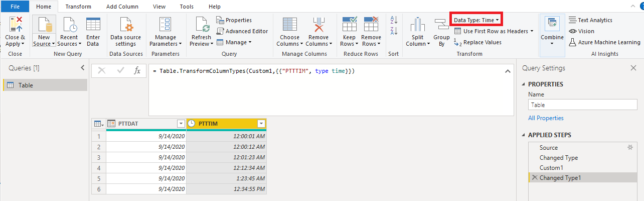Click Manage Parameters icon
644x201 pixels.
(x=166, y=24)
